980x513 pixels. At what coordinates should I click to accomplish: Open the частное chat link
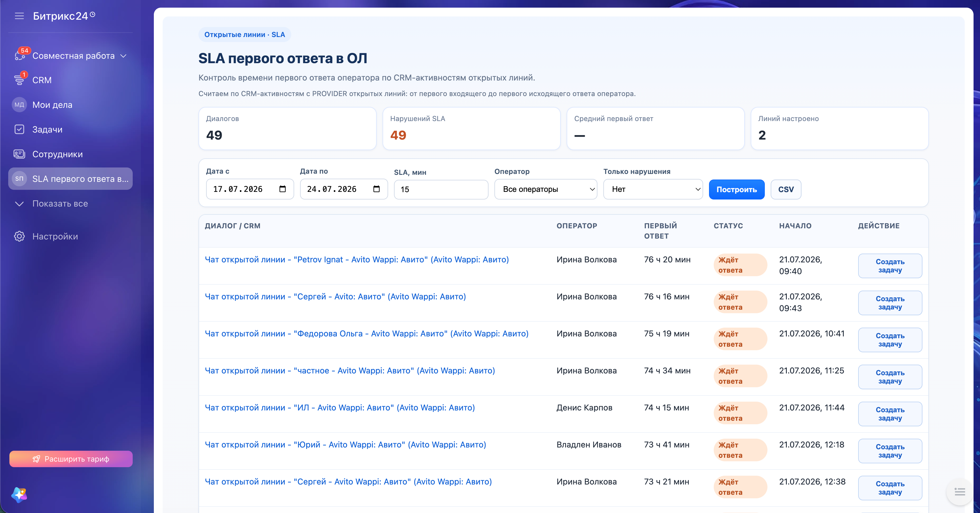click(350, 370)
